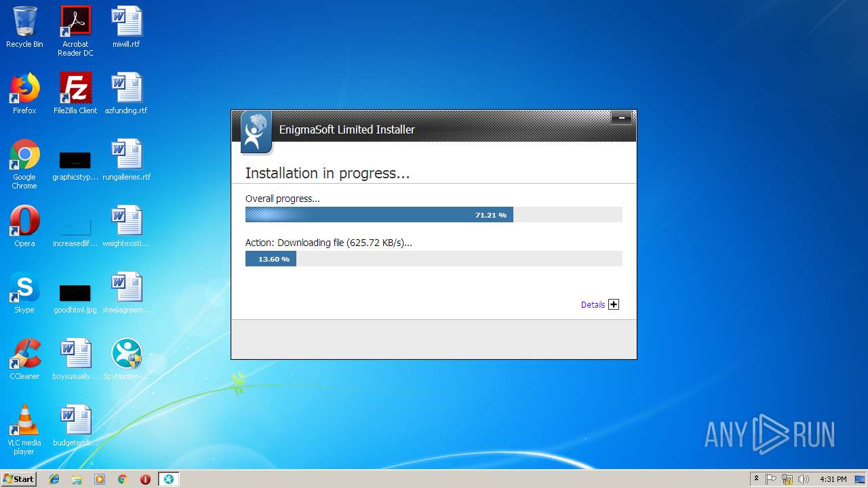Select the rungalleries.rtf document
The width and height of the screenshot is (868, 488).
click(126, 161)
